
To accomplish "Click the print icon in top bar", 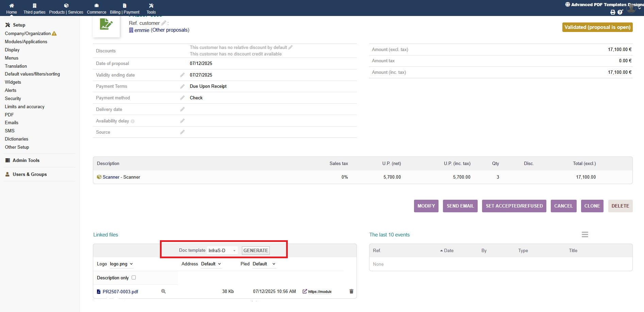I will [613, 12].
